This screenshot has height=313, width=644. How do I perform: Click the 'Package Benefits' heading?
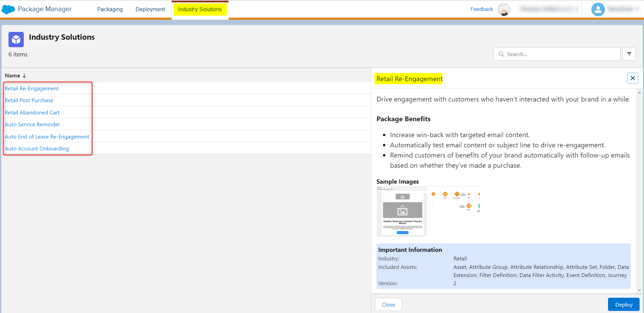pos(403,119)
